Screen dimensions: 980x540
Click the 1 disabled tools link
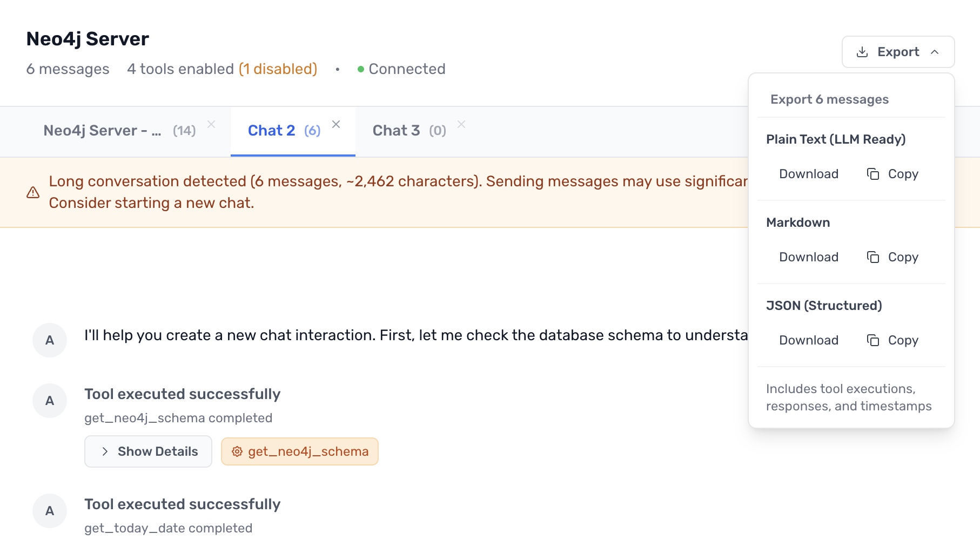[278, 69]
